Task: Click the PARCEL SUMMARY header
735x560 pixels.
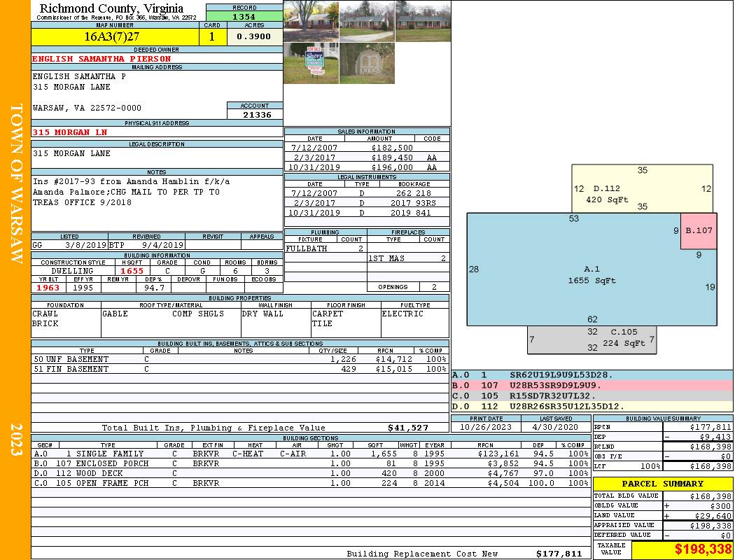Action: click(x=662, y=484)
